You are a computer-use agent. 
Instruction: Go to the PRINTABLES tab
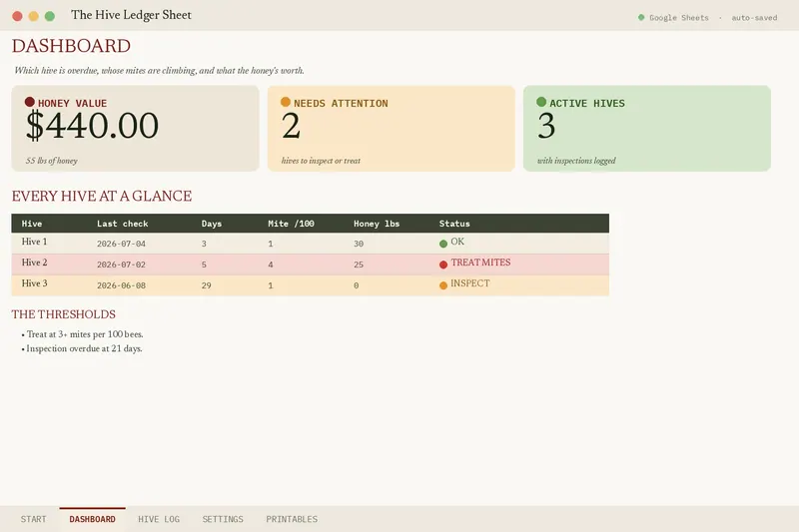[x=292, y=519]
